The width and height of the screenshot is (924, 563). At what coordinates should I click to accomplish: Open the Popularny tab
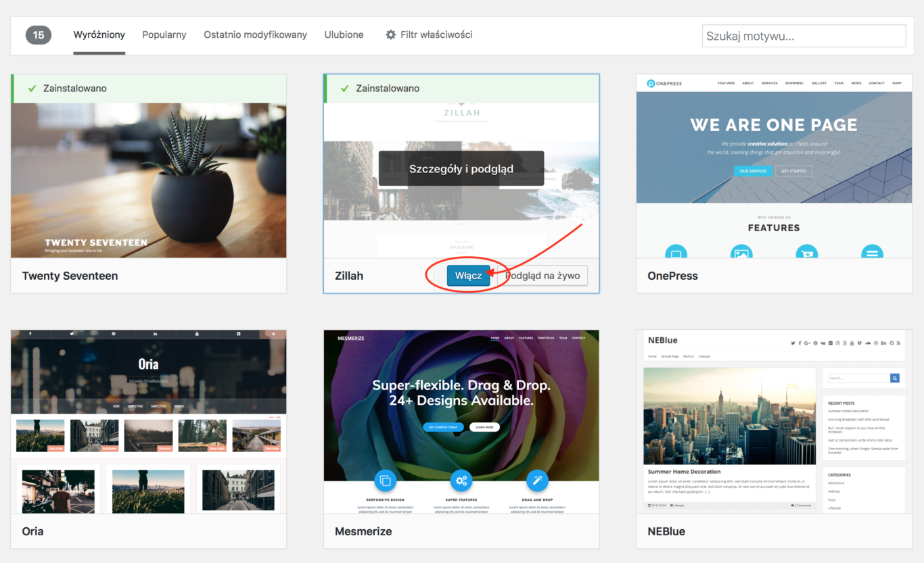tap(164, 34)
